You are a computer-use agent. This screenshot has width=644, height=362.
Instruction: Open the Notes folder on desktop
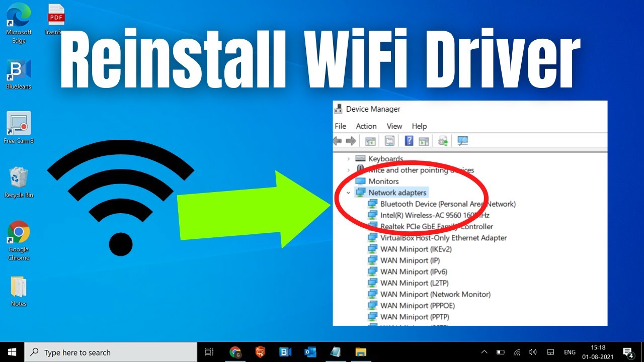click(19, 291)
